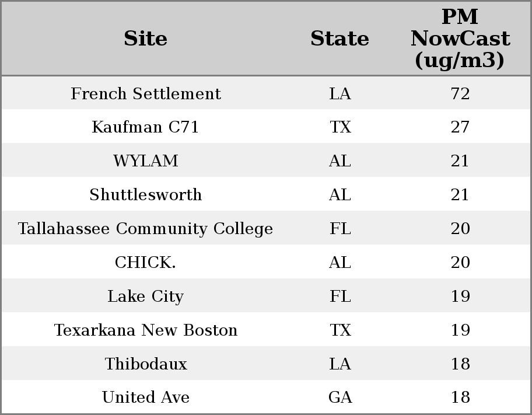Select the Kaufman C71 site cell
The height and width of the screenshot is (415, 532).
pos(146,127)
